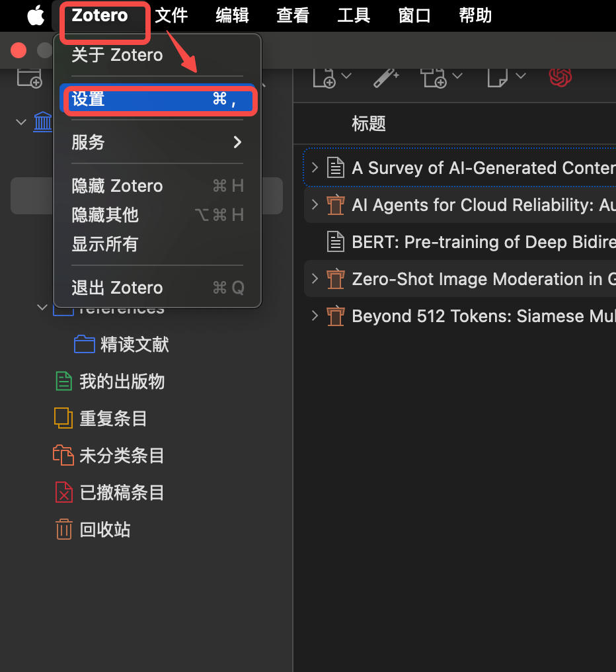616x672 pixels.
Task: Collapse the references collection chevron
Action: coord(42,308)
